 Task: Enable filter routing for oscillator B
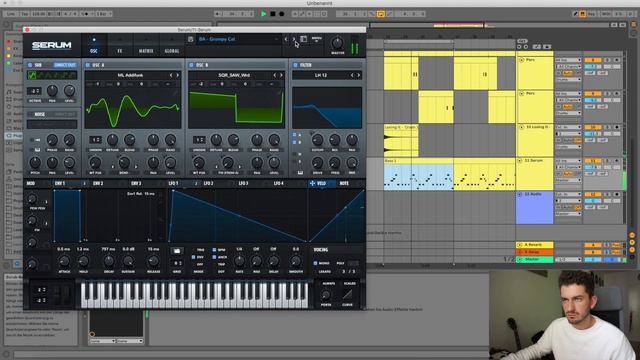click(295, 142)
